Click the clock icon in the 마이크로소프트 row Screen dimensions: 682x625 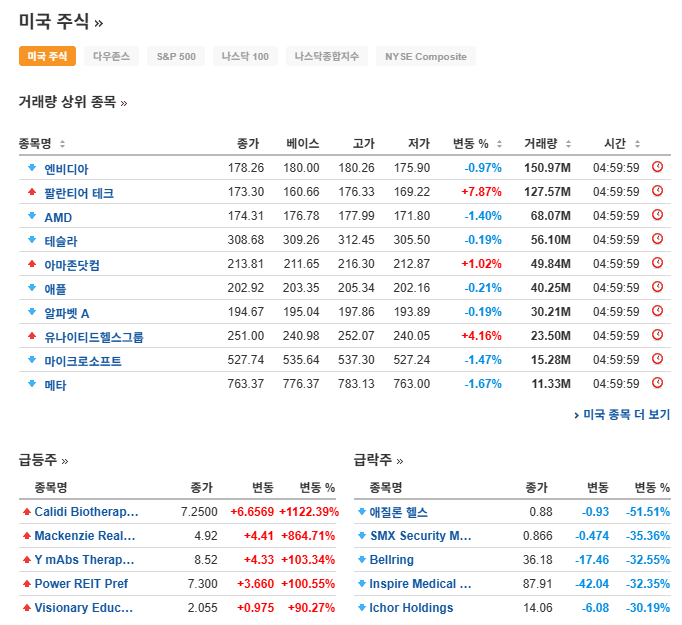tap(657, 359)
